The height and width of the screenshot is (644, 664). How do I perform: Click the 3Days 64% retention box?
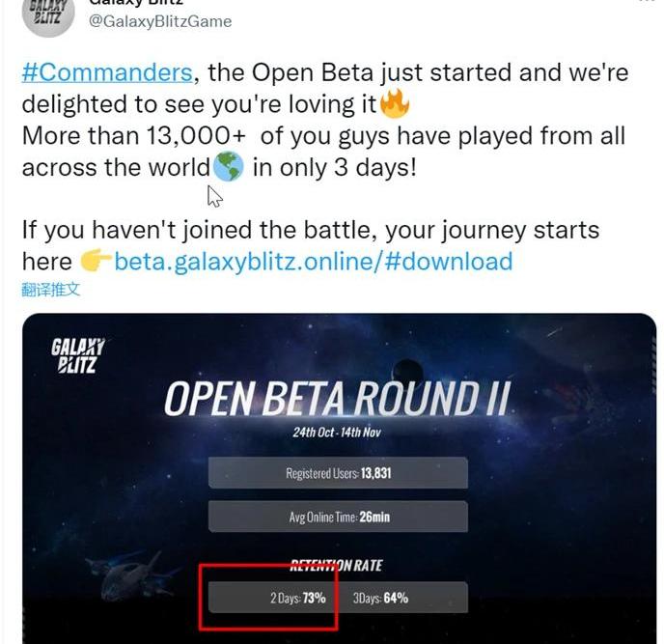coord(405,598)
